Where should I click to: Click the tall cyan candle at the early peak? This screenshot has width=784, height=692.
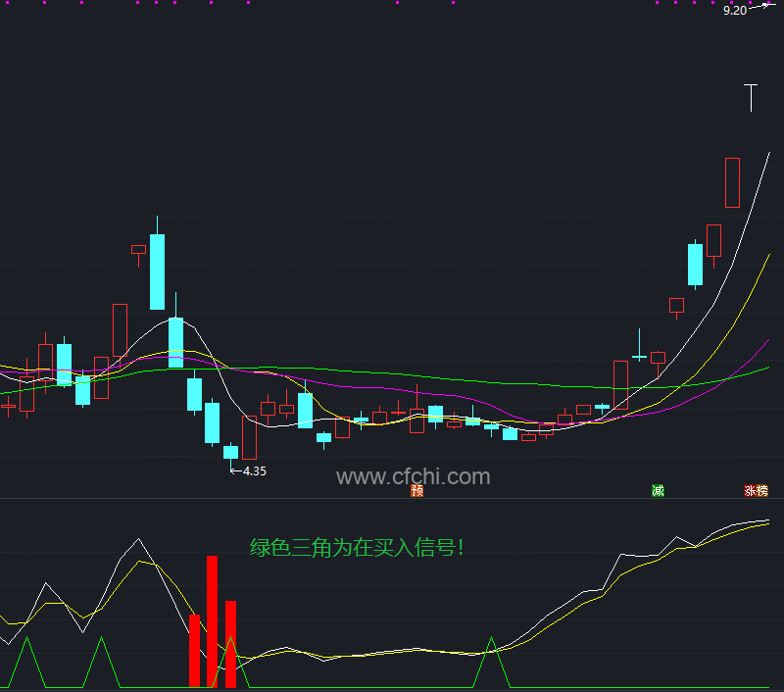[157, 272]
